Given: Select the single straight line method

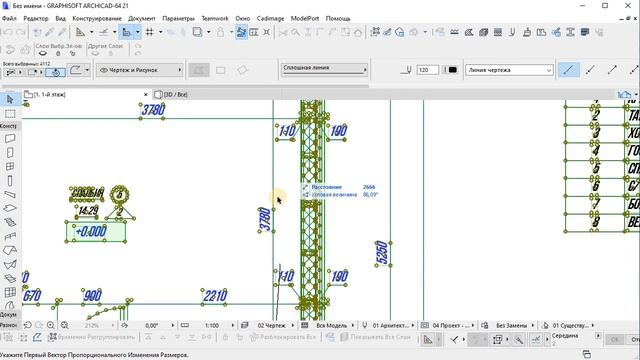Looking at the screenshot, I should click(x=568, y=70).
